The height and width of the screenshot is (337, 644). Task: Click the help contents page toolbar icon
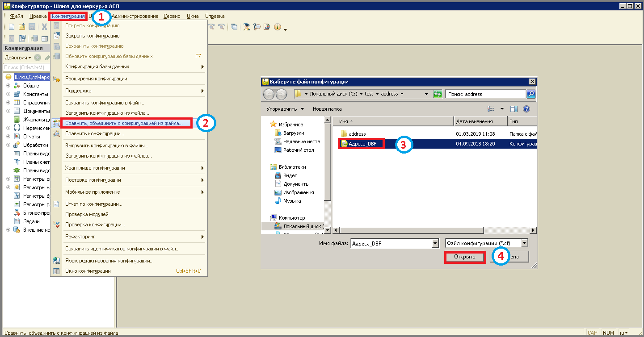(x=267, y=27)
